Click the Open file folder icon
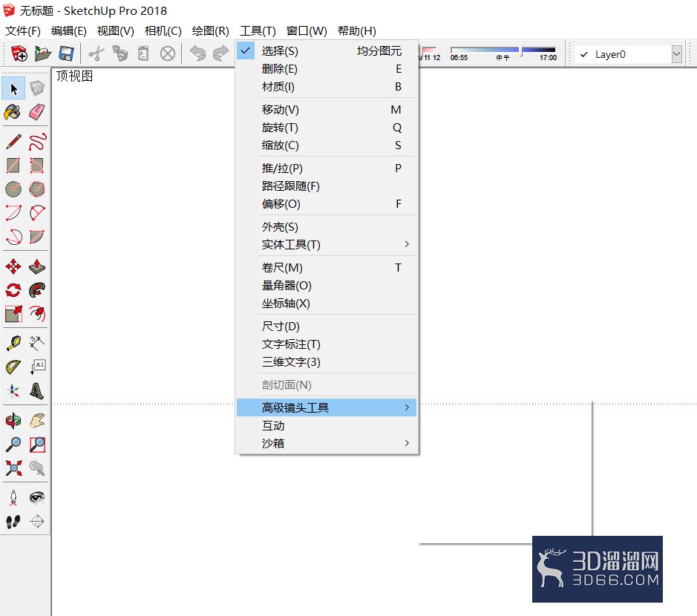Screen dimensions: 697x616 tap(42, 53)
